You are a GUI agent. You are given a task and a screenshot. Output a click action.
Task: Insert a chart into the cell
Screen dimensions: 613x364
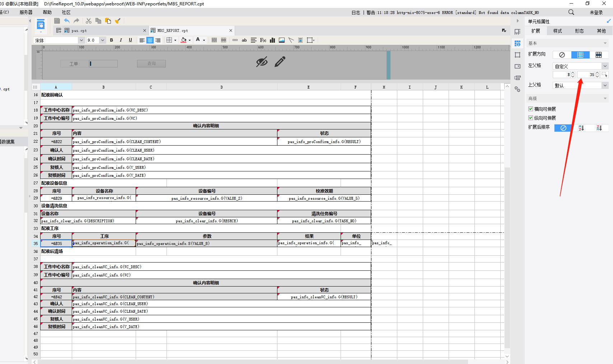pos(272,40)
